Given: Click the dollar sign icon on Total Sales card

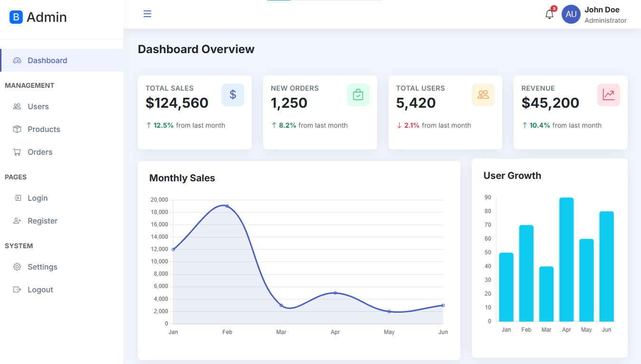Looking at the screenshot, I should 232,94.
